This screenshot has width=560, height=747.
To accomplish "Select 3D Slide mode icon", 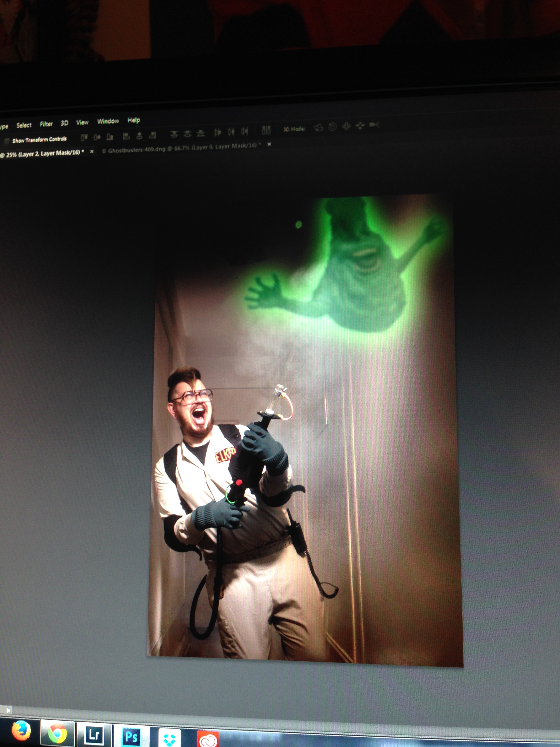I will (360, 126).
